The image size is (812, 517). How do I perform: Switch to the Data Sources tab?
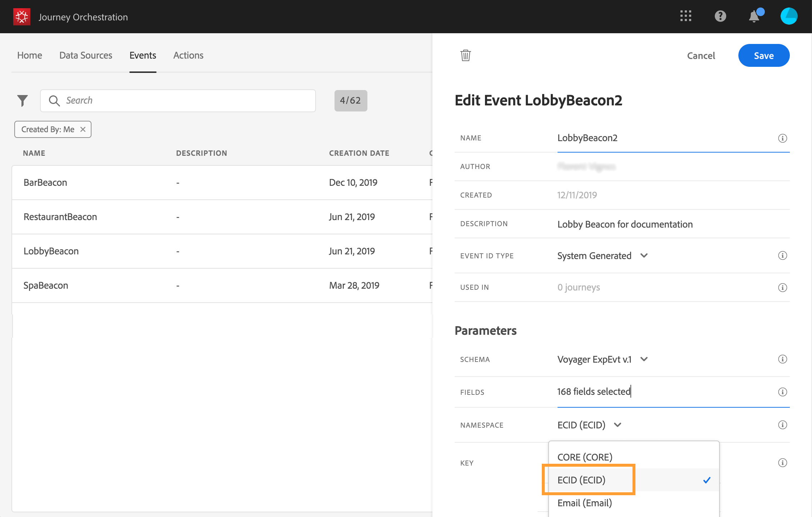point(86,55)
